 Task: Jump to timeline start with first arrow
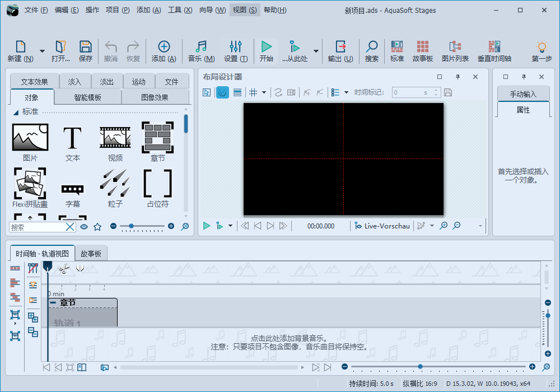[x=46, y=367]
